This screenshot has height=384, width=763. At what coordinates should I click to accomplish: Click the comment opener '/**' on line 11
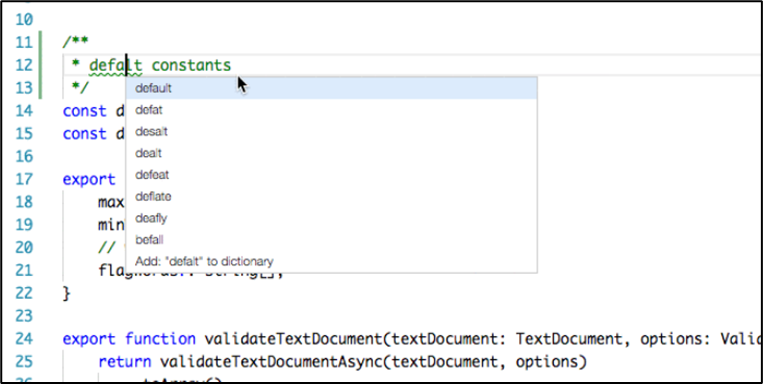pyautogui.click(x=75, y=42)
